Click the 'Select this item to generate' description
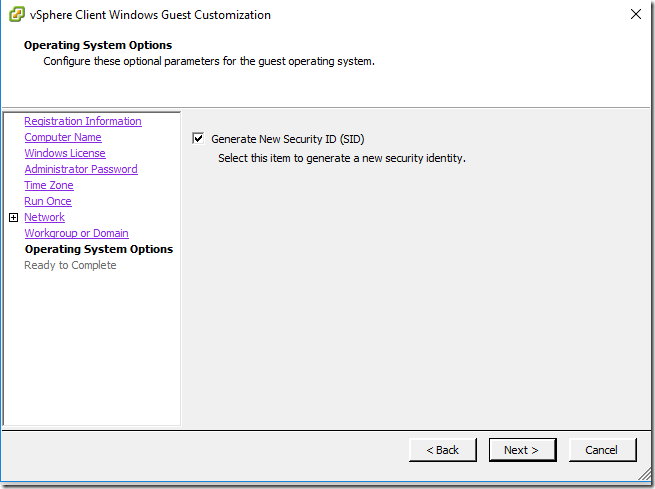This screenshot has width=655, height=489. pyautogui.click(x=342, y=158)
